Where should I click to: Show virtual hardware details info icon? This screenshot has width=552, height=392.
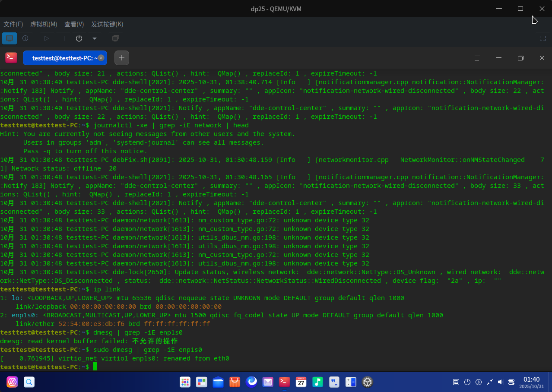pos(25,38)
